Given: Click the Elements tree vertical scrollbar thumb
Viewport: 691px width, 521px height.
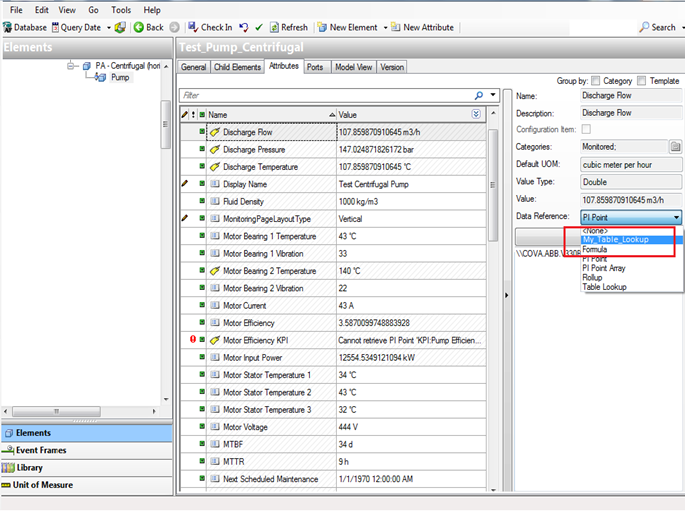Looking at the screenshot, I should [x=166, y=124].
